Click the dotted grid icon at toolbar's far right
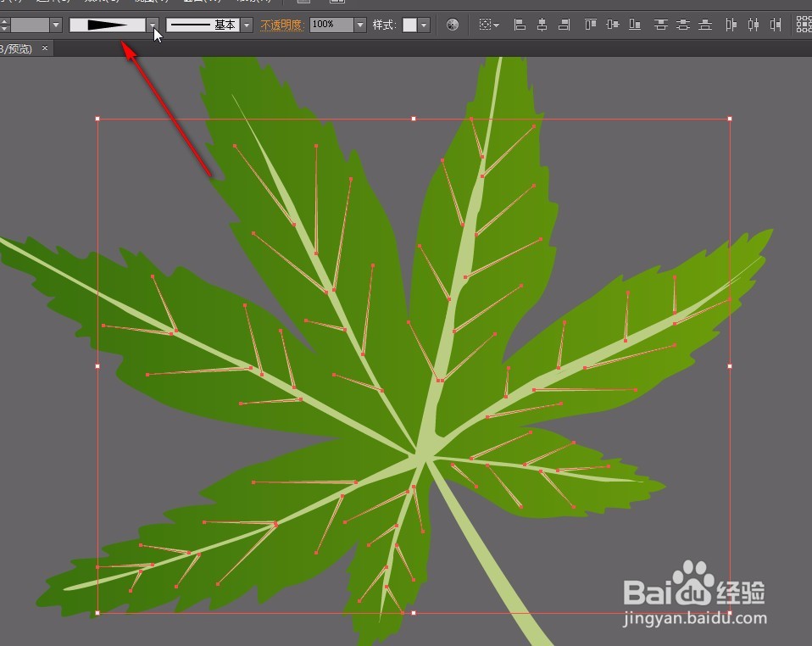Viewport: 812px width, 646px height. point(804,25)
